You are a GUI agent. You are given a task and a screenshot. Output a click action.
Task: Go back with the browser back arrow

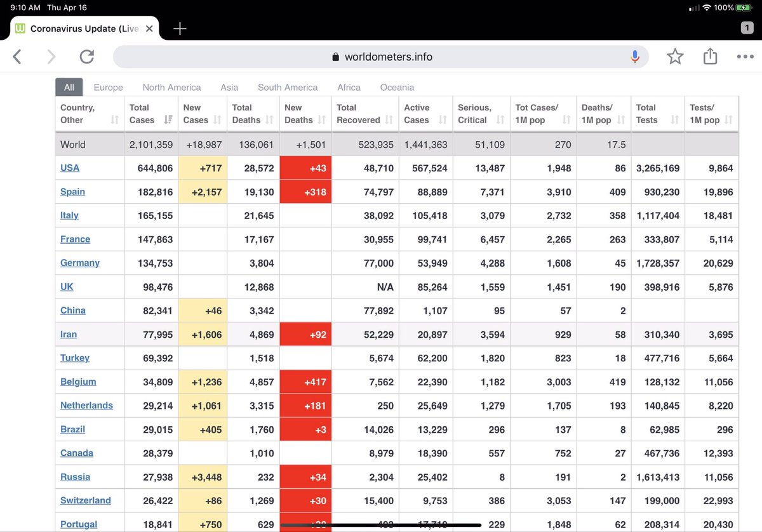[x=17, y=57]
